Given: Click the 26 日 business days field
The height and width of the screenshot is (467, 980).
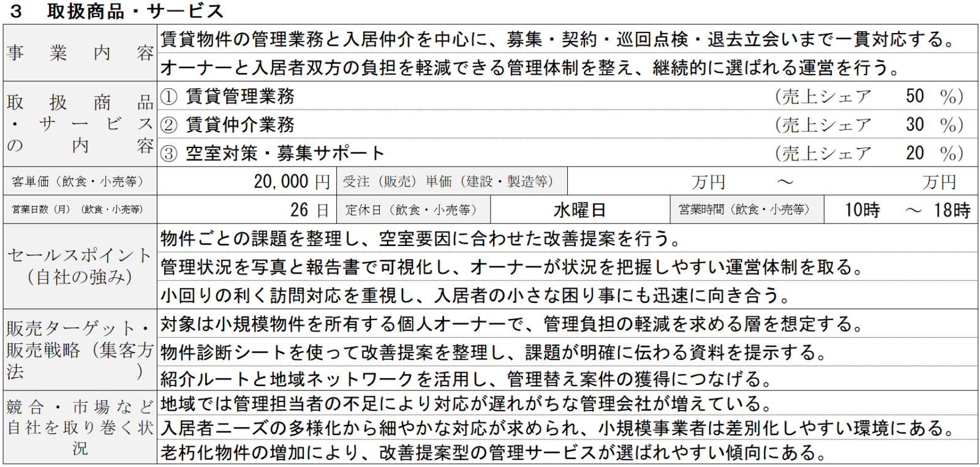Looking at the screenshot, I should (x=309, y=210).
